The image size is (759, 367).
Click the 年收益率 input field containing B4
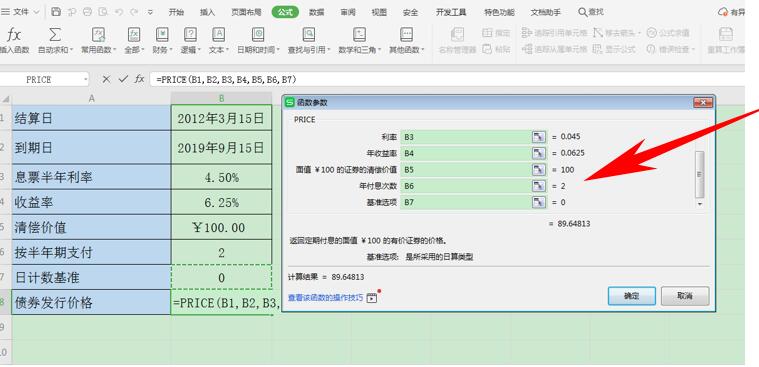point(467,153)
